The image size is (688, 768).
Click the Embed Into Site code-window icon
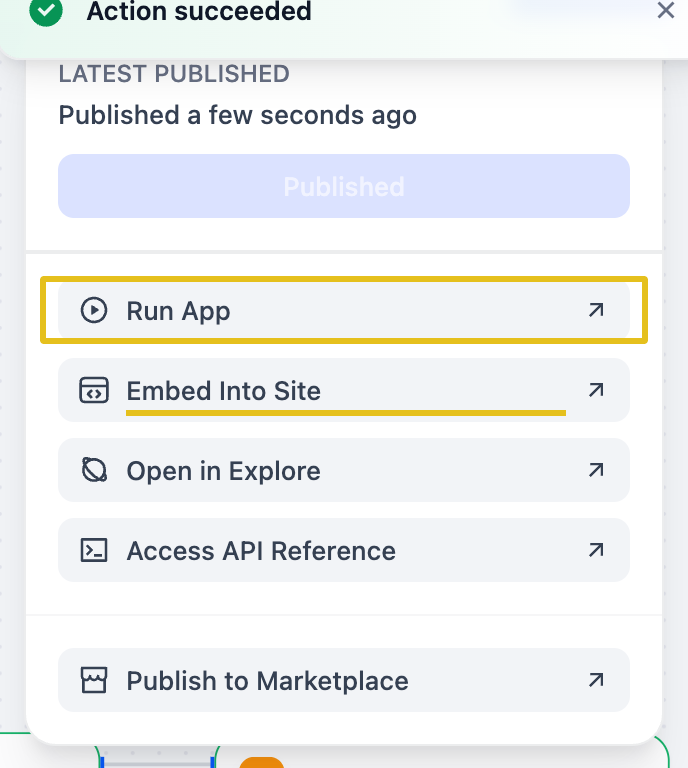pyautogui.click(x=94, y=390)
